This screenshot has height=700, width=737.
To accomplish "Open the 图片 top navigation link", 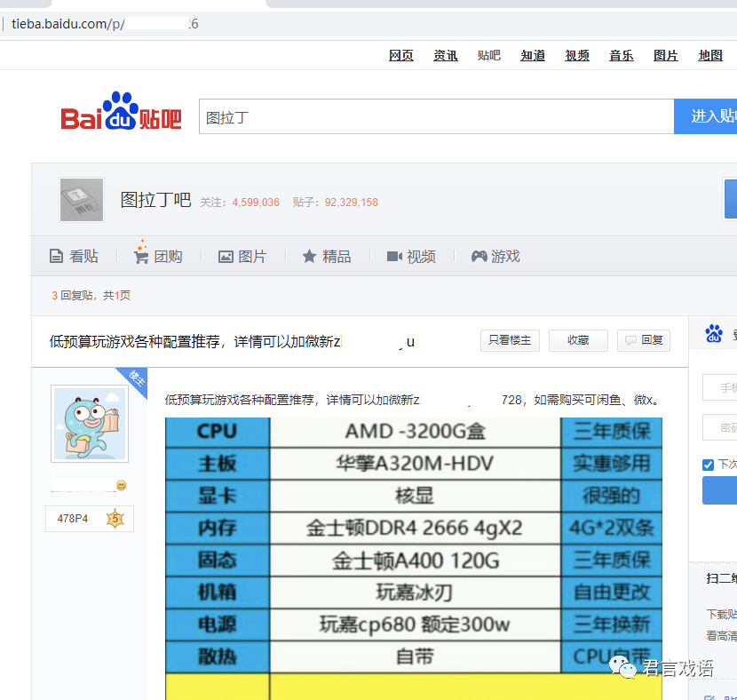I will [666, 55].
